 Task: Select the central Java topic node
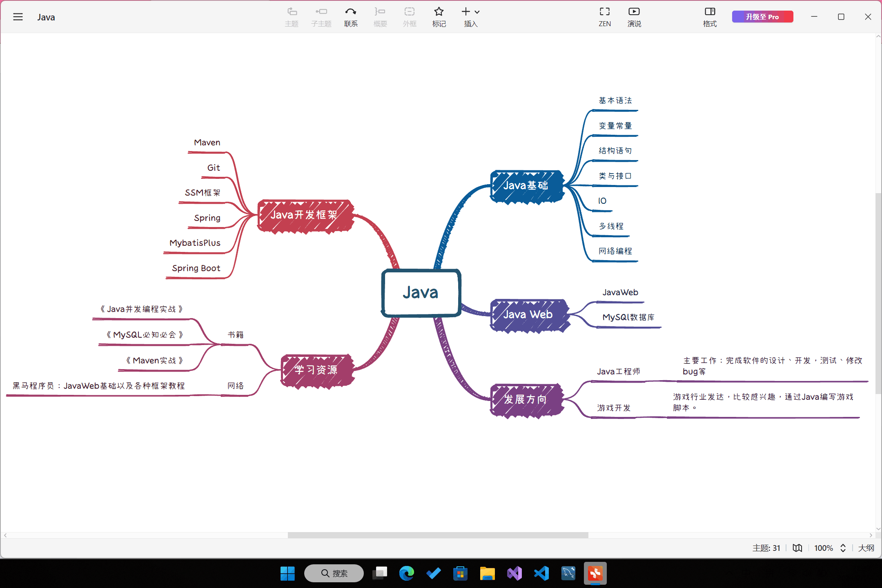pos(421,292)
